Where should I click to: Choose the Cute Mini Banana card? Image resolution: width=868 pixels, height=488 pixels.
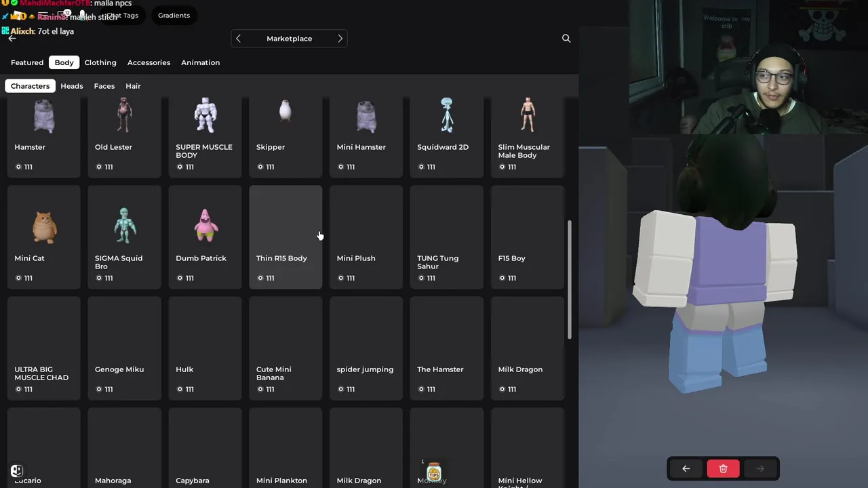(x=285, y=348)
